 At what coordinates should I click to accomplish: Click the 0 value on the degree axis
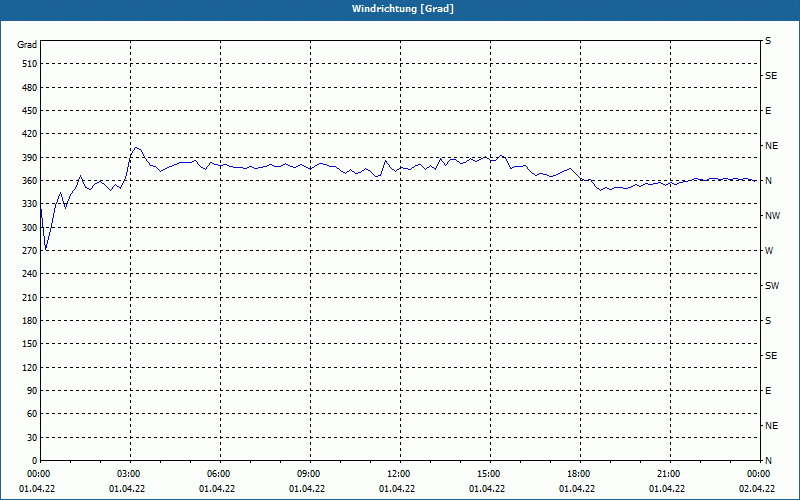click(x=35, y=461)
